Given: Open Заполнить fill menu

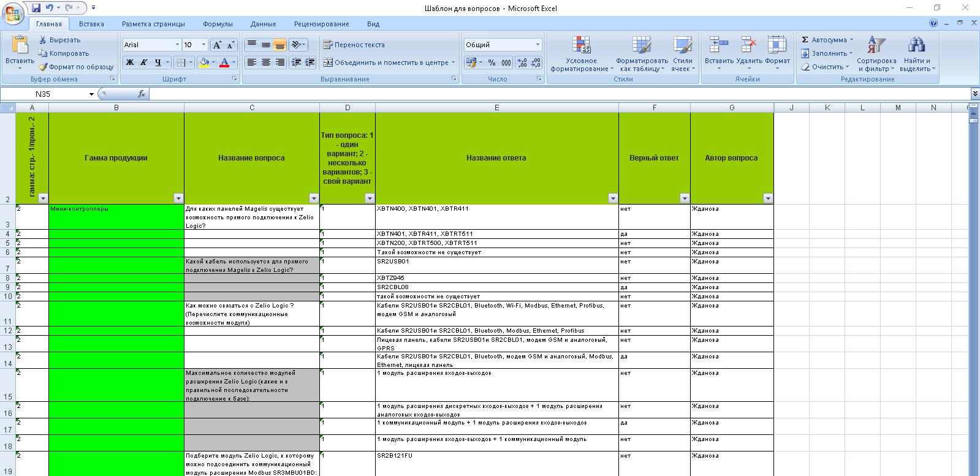Looking at the screenshot, I should point(828,53).
